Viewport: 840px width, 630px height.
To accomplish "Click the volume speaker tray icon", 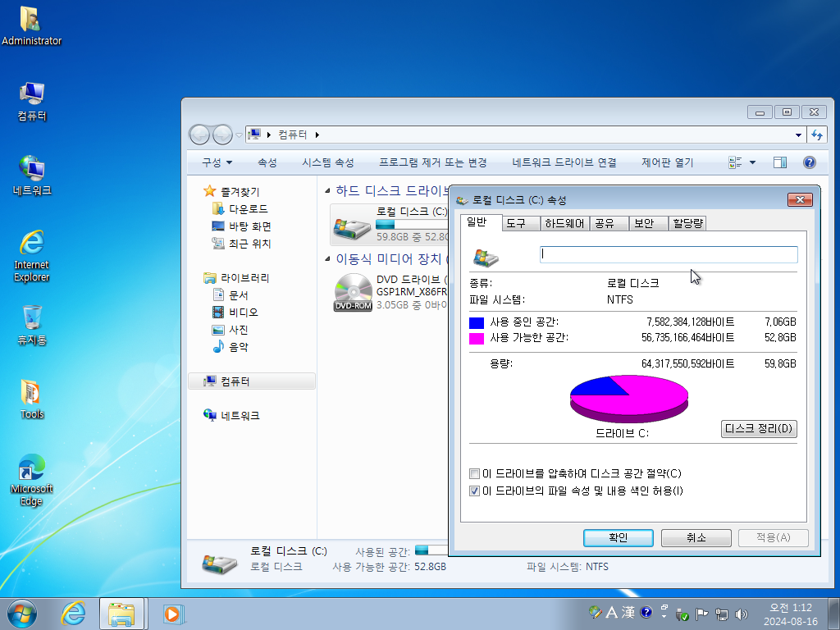I will click(x=742, y=614).
